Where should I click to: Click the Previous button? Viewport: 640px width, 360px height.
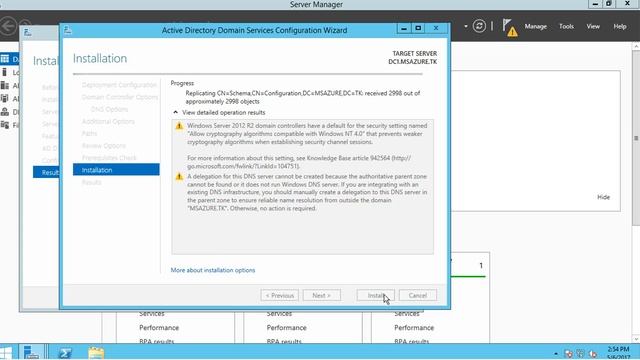280,295
